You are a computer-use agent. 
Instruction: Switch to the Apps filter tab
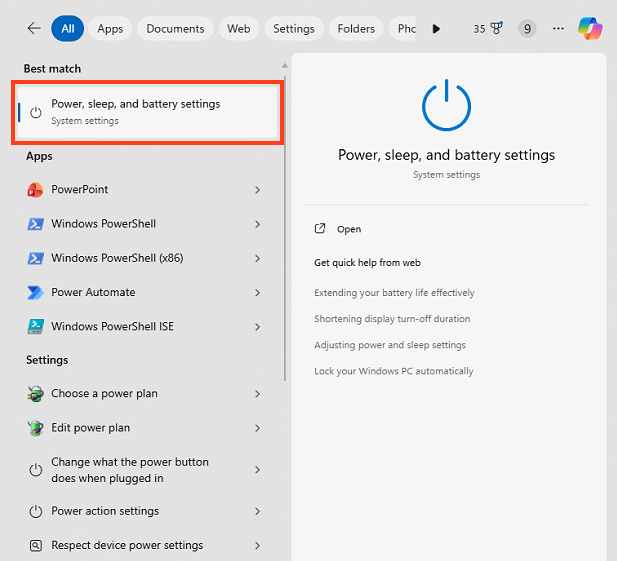tap(110, 29)
